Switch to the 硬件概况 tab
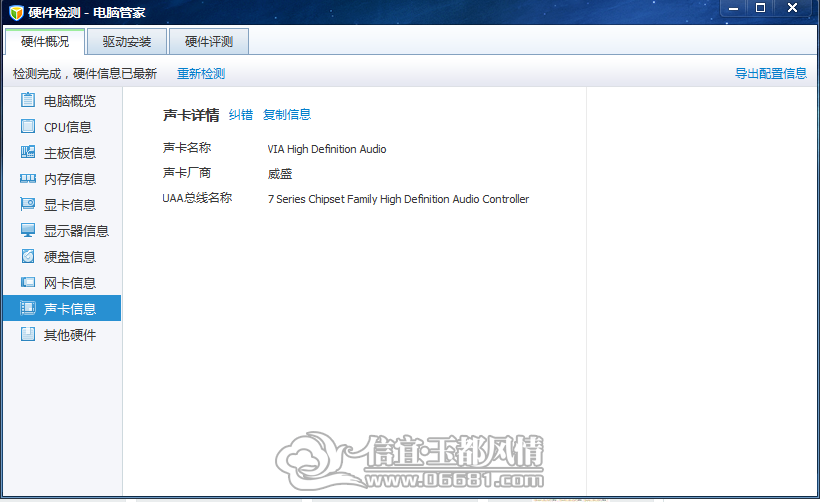 coord(45,41)
